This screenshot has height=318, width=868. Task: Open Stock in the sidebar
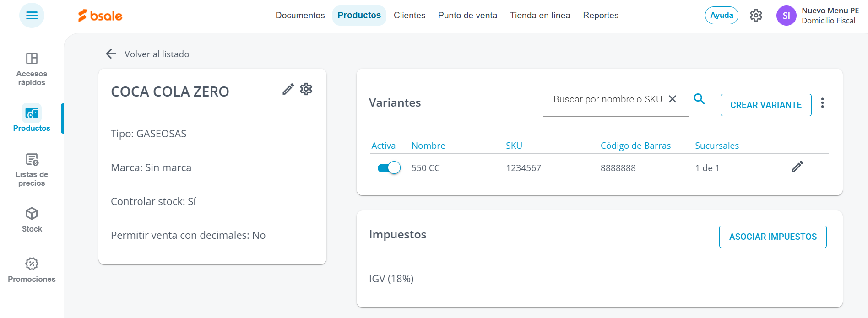[32, 220]
